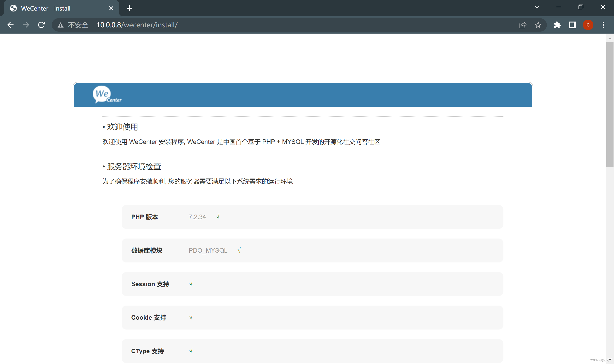Open the browser extensions puzzle icon
This screenshot has width=614, height=364.
557,25
